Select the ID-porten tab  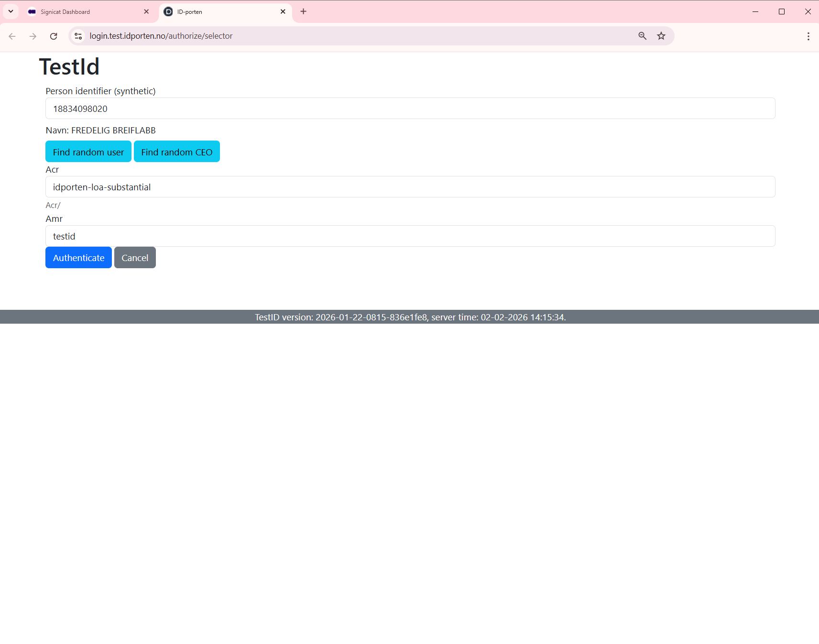click(220, 11)
